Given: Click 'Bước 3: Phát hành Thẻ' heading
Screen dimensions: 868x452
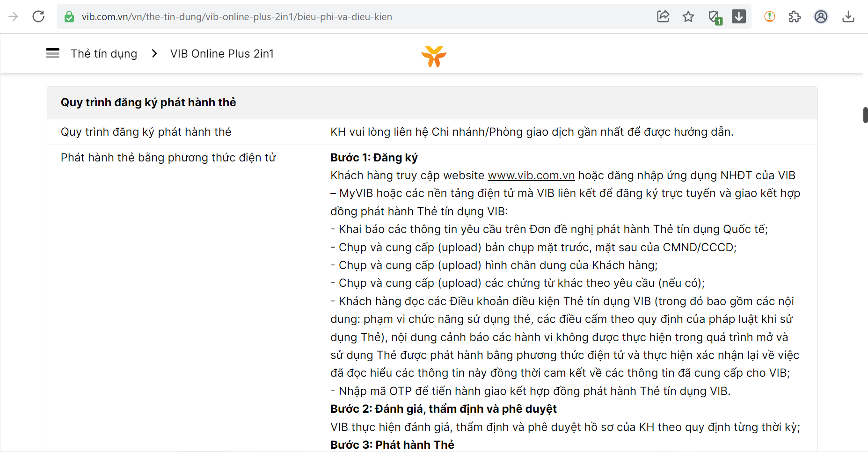Looking at the screenshot, I should pos(392,445).
